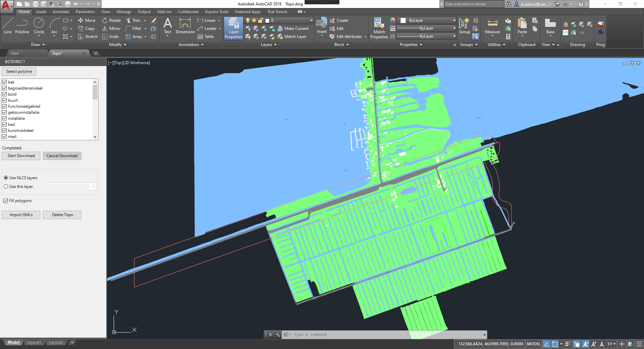Expand the Draw panel flyout

38,45
